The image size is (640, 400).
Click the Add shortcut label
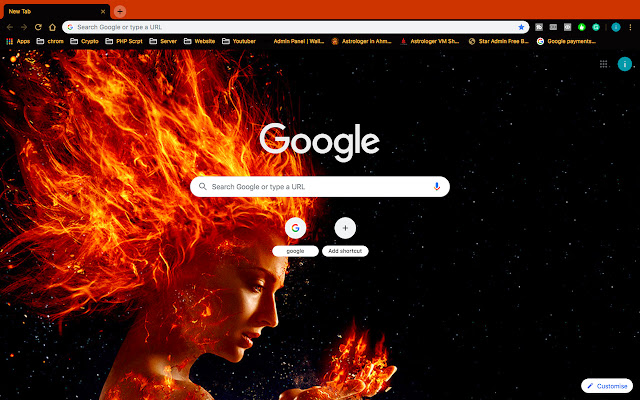pyautogui.click(x=345, y=251)
